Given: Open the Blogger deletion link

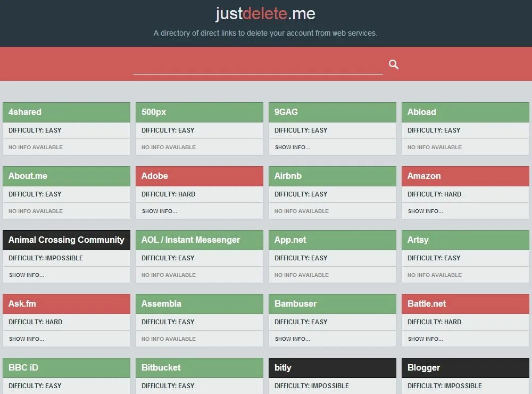Looking at the screenshot, I should pyautogui.click(x=465, y=367).
